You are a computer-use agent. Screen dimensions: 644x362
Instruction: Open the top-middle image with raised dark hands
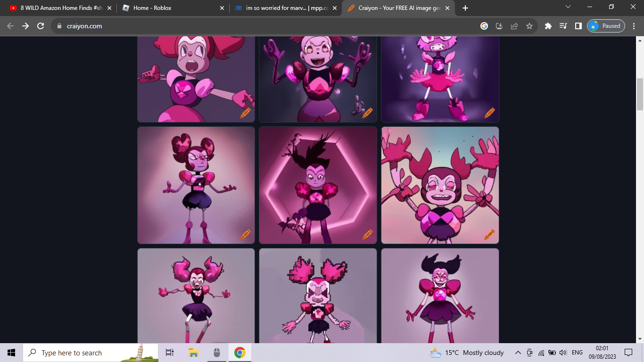click(318, 79)
